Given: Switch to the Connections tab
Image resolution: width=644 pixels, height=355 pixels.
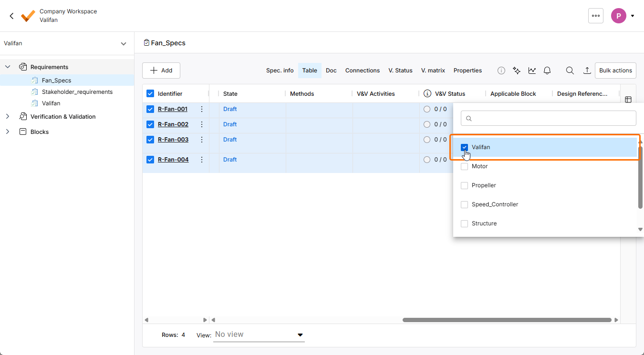Looking at the screenshot, I should point(362,71).
